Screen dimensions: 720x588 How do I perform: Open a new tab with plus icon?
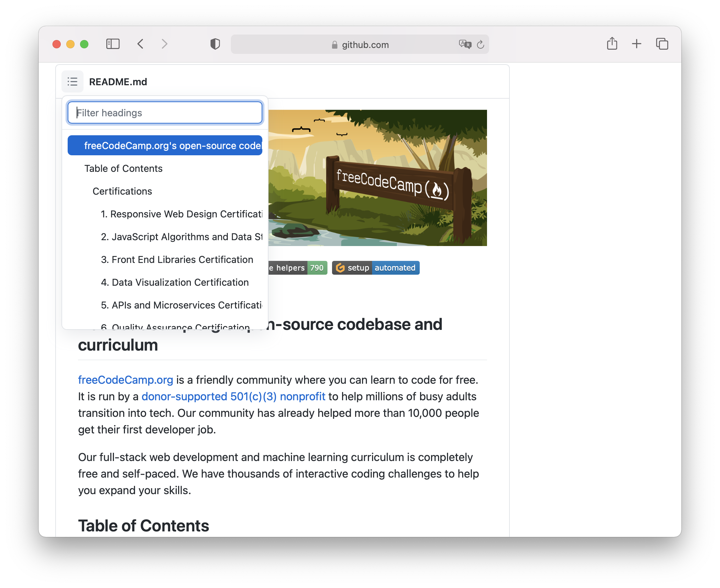(636, 44)
